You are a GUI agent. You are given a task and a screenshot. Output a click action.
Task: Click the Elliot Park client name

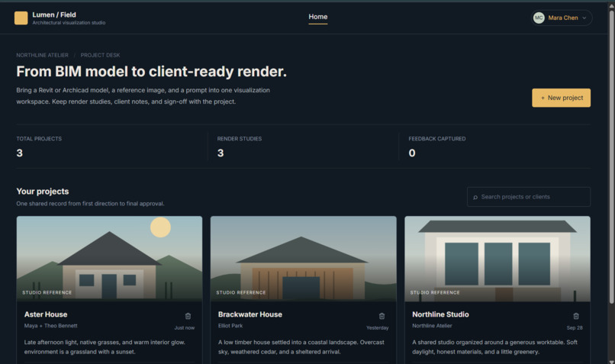230,326
